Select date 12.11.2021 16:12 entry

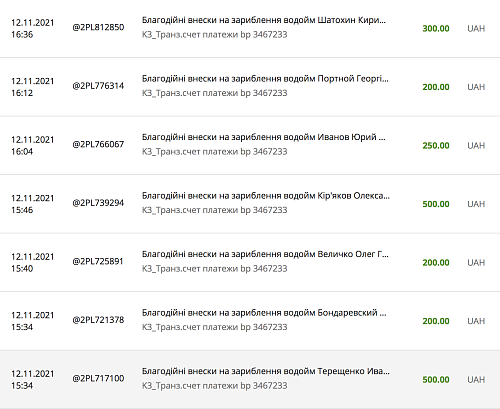tap(33, 87)
